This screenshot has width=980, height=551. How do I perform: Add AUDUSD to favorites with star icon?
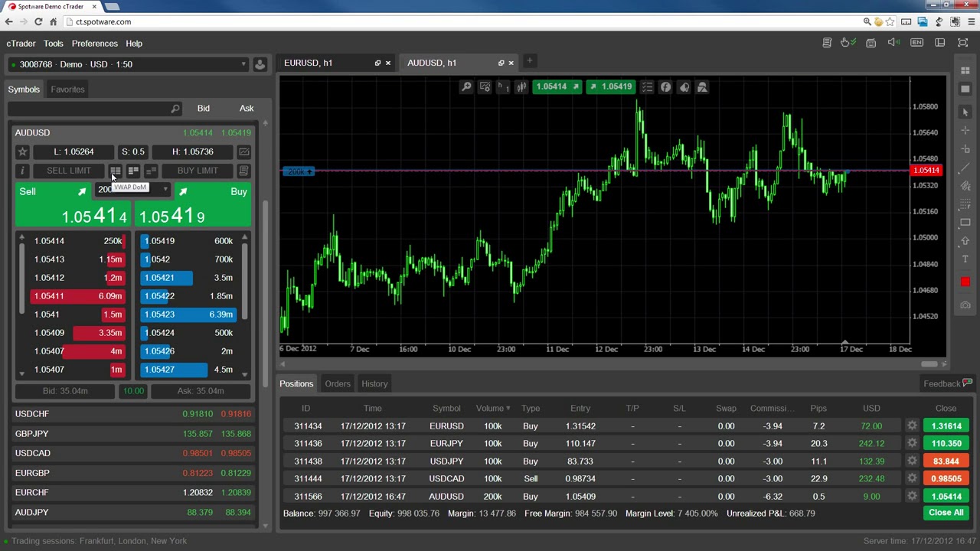pyautogui.click(x=22, y=152)
